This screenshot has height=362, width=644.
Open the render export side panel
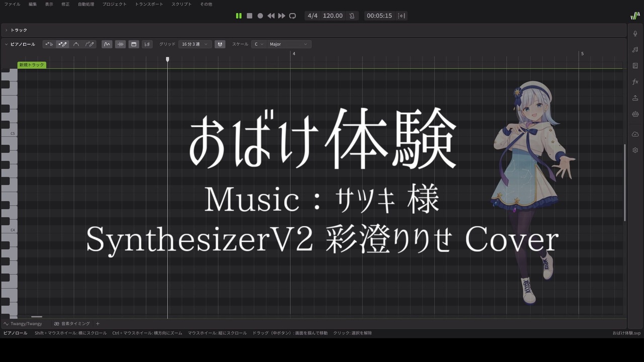635,98
